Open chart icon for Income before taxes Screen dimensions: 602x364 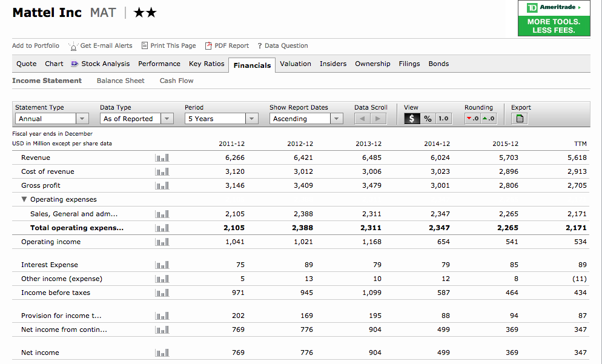pyautogui.click(x=162, y=293)
